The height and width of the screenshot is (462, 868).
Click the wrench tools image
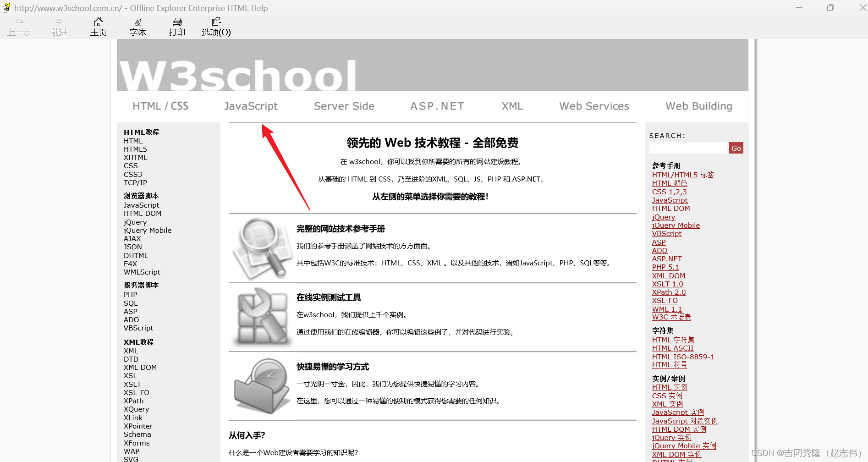262,317
